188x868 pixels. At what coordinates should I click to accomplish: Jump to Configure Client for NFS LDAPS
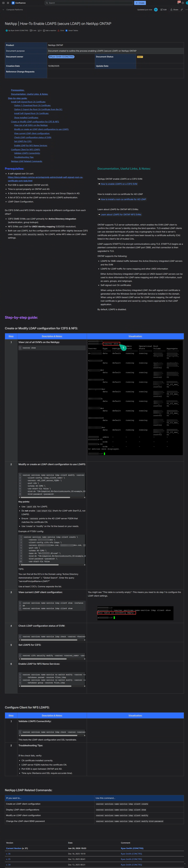pyautogui.click(x=26, y=150)
